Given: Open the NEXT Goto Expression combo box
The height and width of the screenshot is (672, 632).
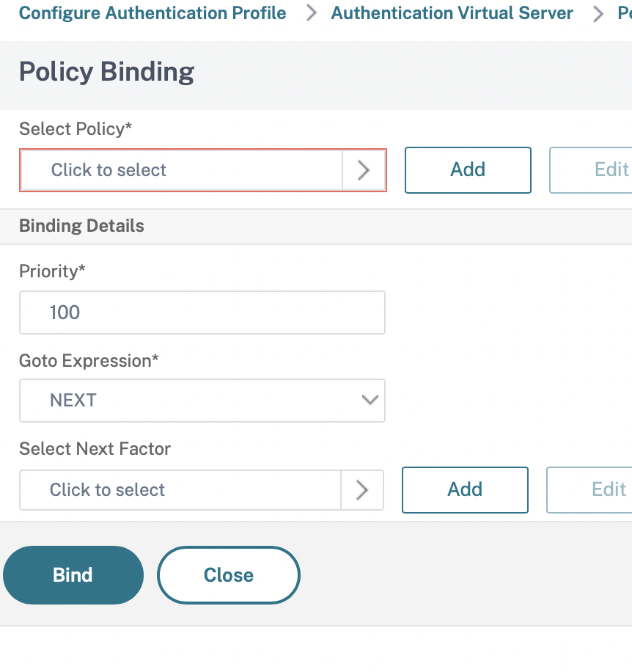Looking at the screenshot, I should tap(202, 401).
